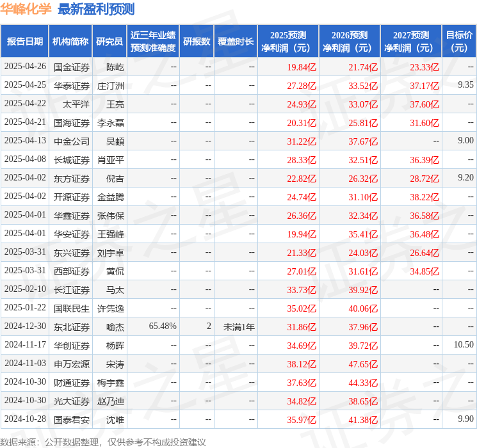Viewport: 477px width, 448px height.
Task: Select analyst name 刘宇卓
Action: click(111, 253)
